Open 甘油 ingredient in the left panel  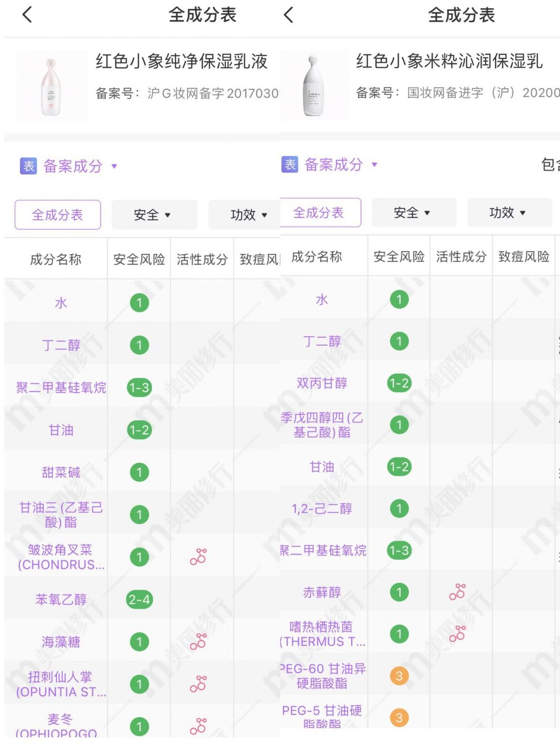coord(61,430)
